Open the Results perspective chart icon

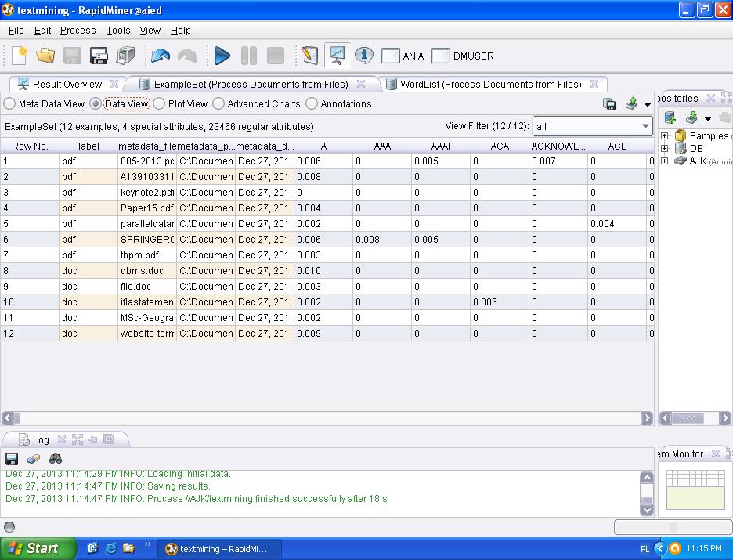click(337, 56)
